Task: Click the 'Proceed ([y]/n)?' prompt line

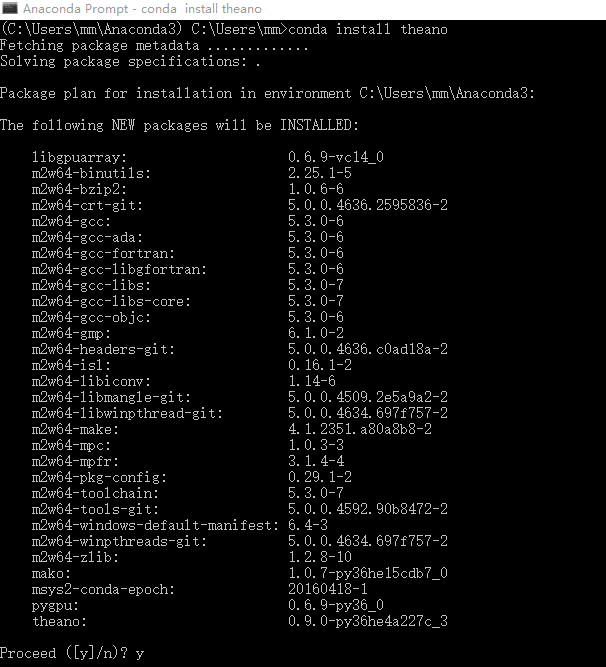Action: [x=72, y=653]
